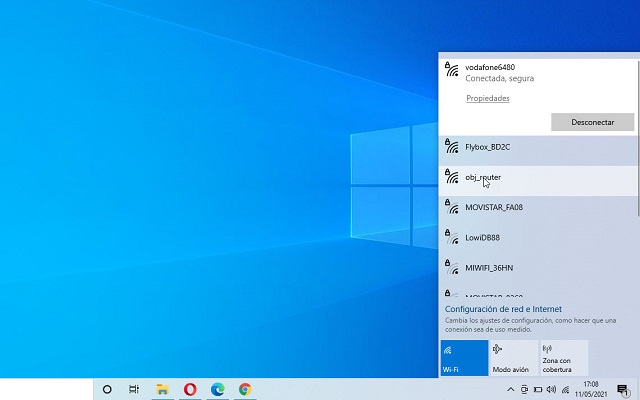Click the network list scrollbar
This screenshot has width=640, height=400.
coord(638,138)
